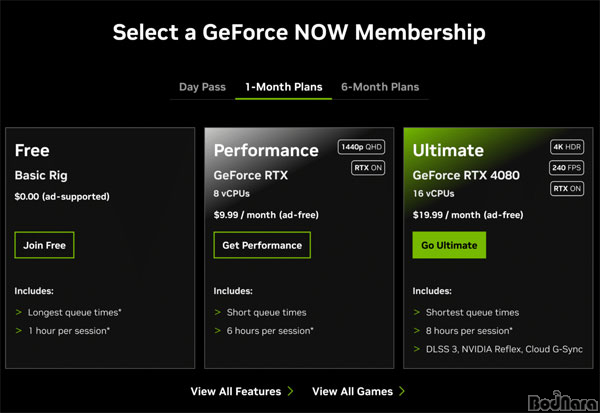Open the 6-Month Plans tab
600x413 pixels.
380,87
